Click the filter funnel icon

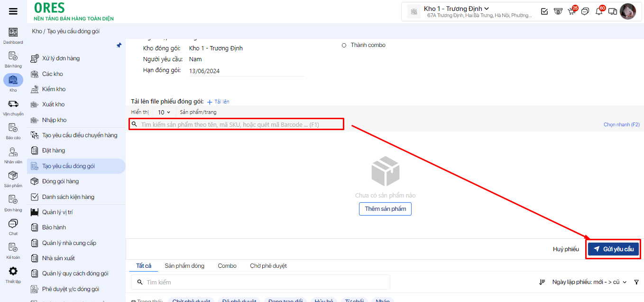tap(636, 282)
